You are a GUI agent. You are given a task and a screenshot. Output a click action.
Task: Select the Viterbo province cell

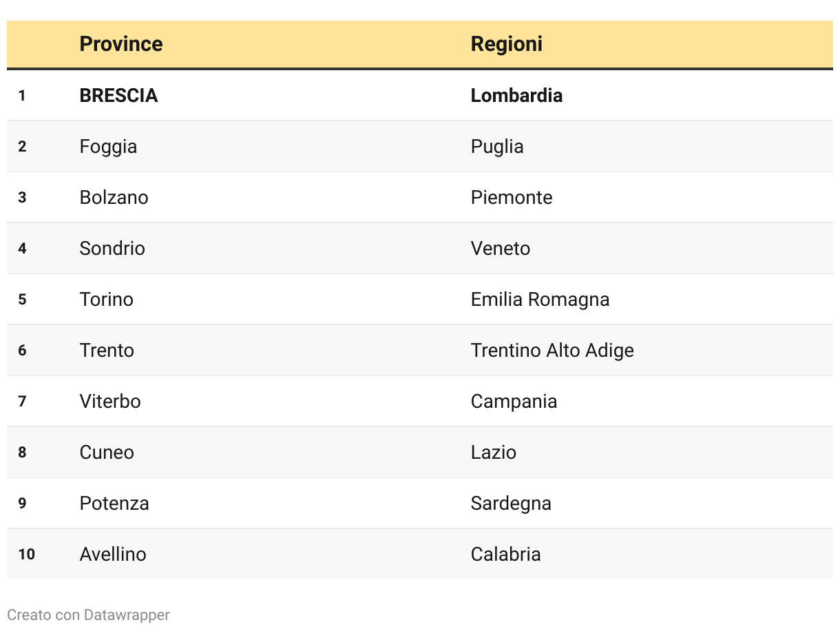(110, 401)
